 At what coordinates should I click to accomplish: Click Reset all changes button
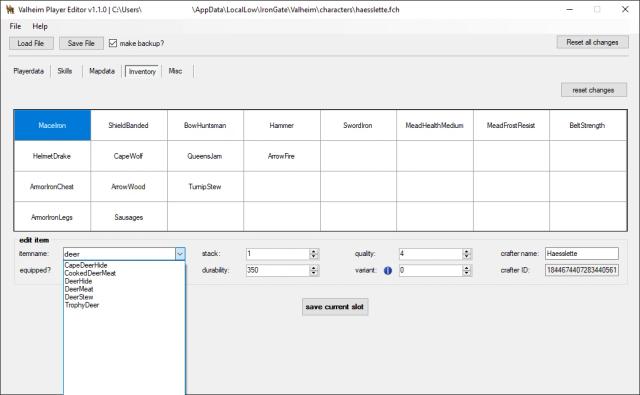pos(592,42)
